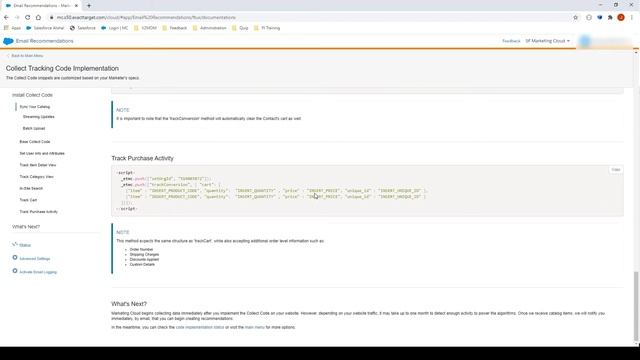Open the PI Training bookmark folder

click(x=267, y=28)
